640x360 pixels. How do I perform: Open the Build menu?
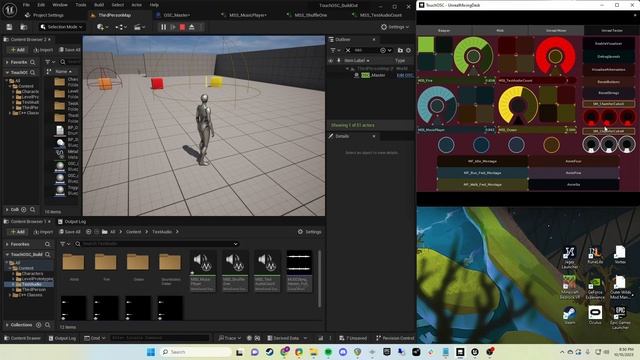[99, 5]
